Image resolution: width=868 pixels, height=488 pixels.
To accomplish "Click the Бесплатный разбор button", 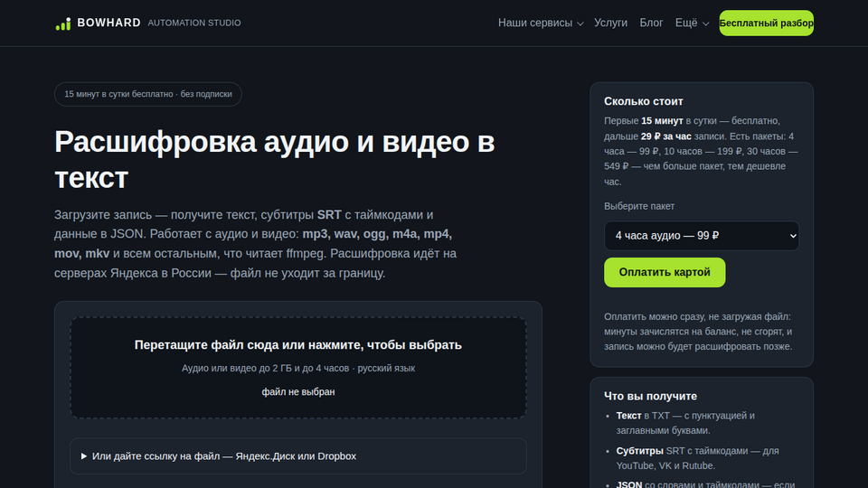I will pos(766,23).
